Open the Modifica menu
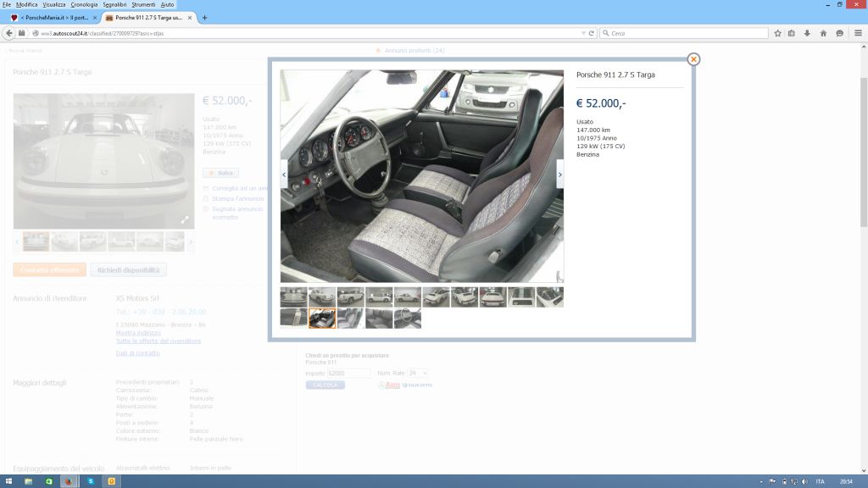868x488 pixels. pyautogui.click(x=26, y=4)
